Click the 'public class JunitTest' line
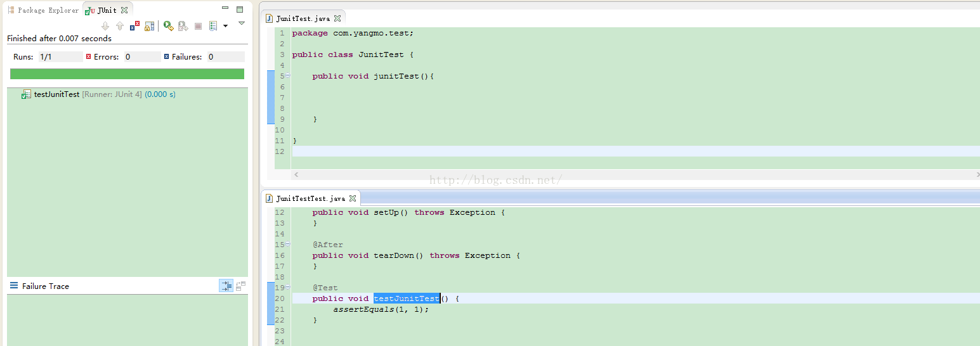 (353, 54)
